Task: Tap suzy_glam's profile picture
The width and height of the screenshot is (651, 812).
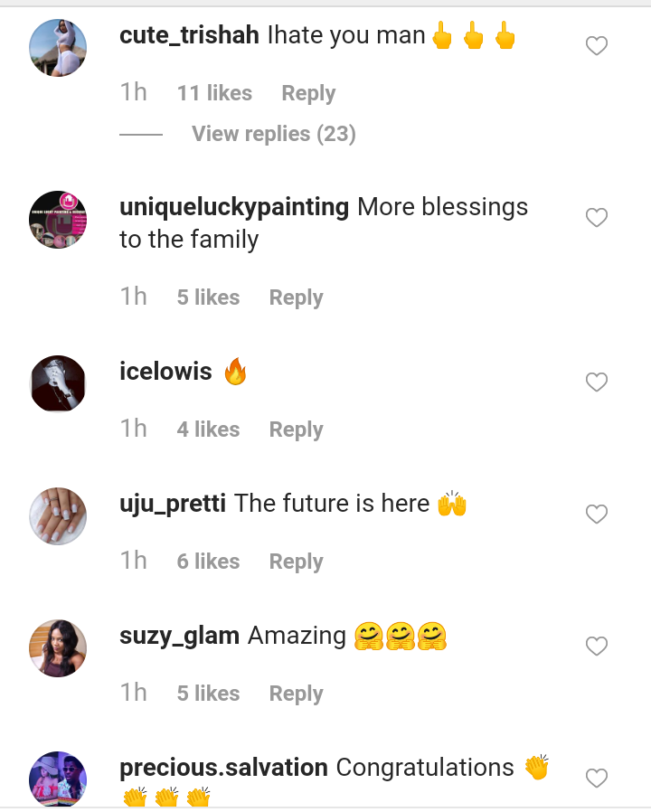Action: click(58, 647)
